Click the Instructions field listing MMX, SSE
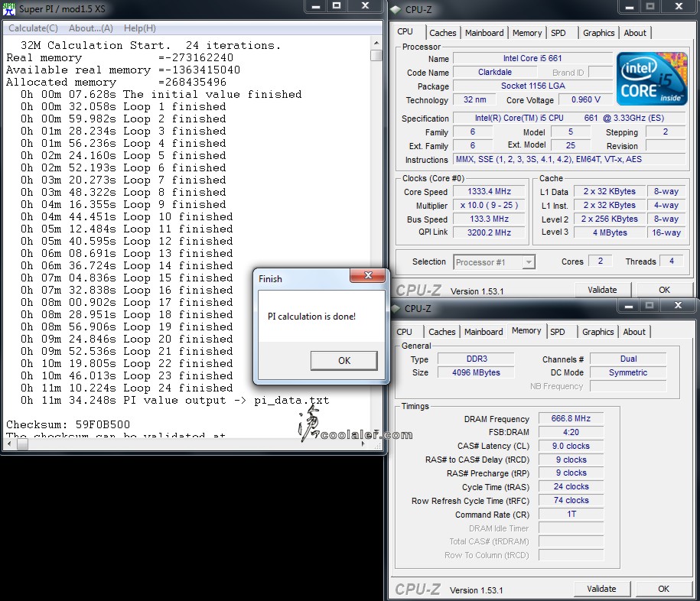The width and height of the screenshot is (700, 601). coord(569,159)
